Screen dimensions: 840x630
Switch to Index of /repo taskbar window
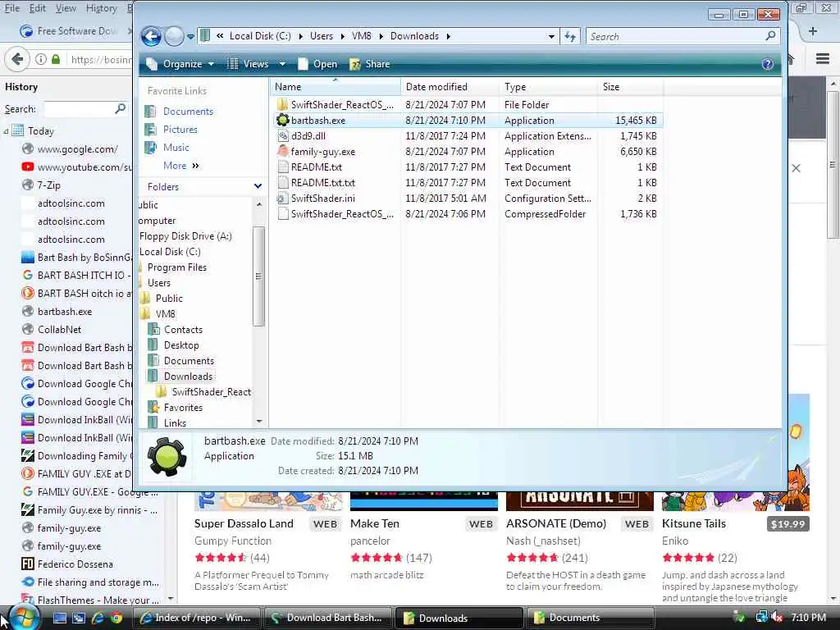point(196,618)
